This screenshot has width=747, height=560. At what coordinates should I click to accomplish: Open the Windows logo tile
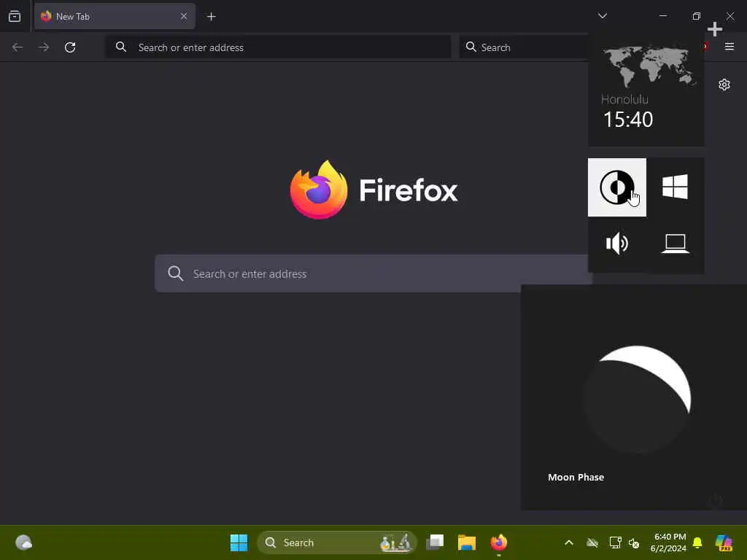[675, 187]
